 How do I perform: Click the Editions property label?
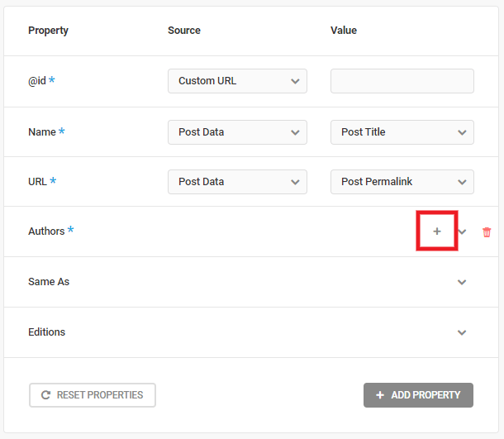[x=46, y=332]
